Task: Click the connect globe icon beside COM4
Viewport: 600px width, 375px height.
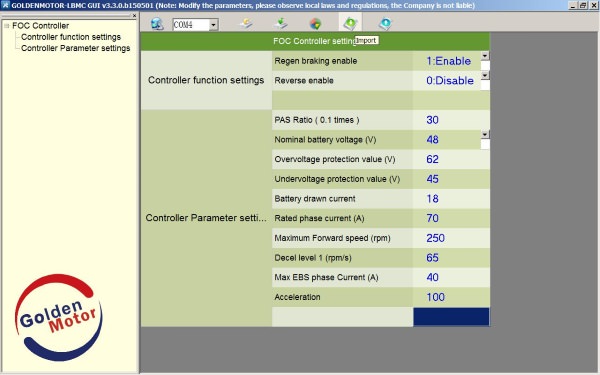Action: 157,24
